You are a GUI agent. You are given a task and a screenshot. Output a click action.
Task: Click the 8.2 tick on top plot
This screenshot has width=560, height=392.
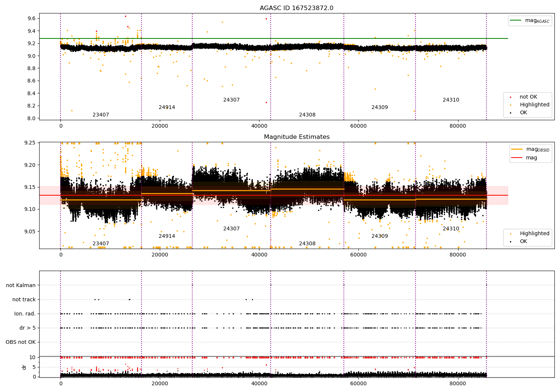32,106
